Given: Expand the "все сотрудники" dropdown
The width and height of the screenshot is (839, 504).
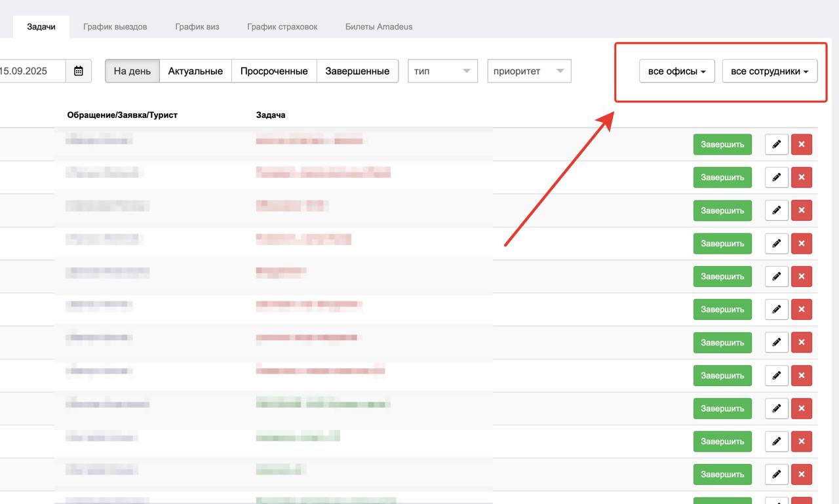Looking at the screenshot, I should click(770, 71).
